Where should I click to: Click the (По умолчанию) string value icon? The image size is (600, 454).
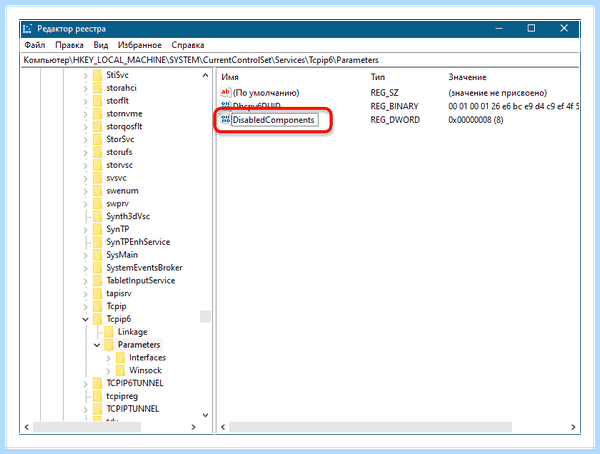point(226,92)
